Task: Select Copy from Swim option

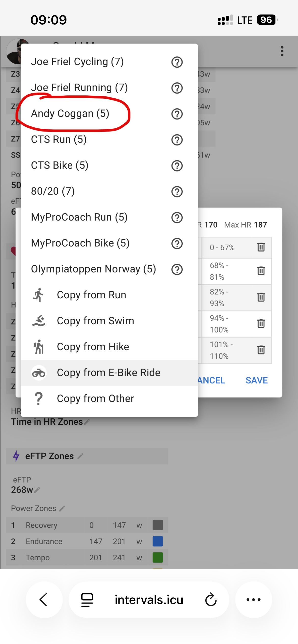Action: pos(95,321)
